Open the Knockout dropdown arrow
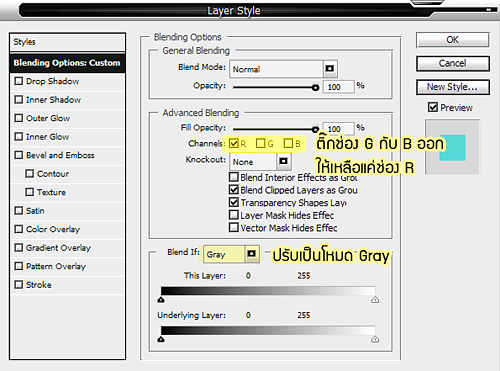This screenshot has height=371, width=500. 284,161
